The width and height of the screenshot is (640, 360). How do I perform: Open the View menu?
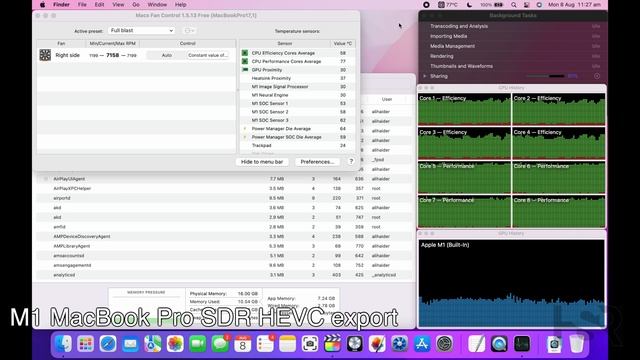[x=118, y=5]
